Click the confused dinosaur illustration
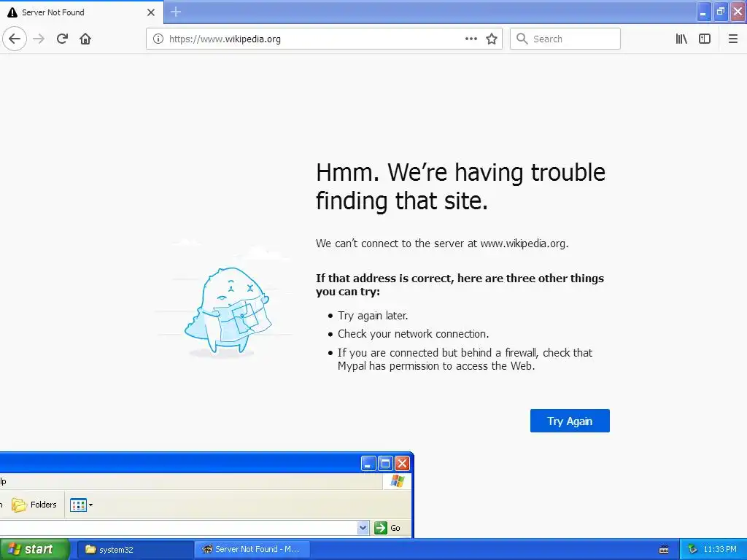 [x=228, y=311]
